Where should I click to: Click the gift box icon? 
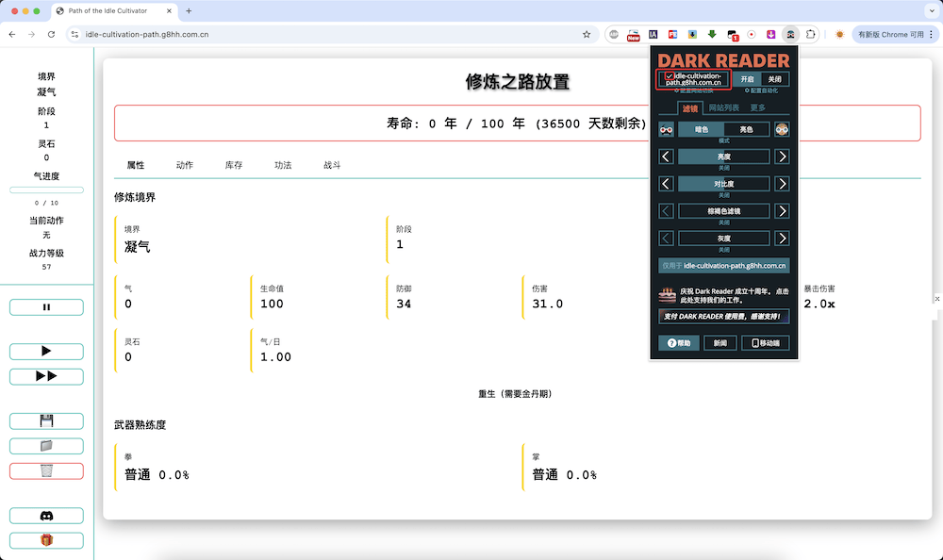46,540
